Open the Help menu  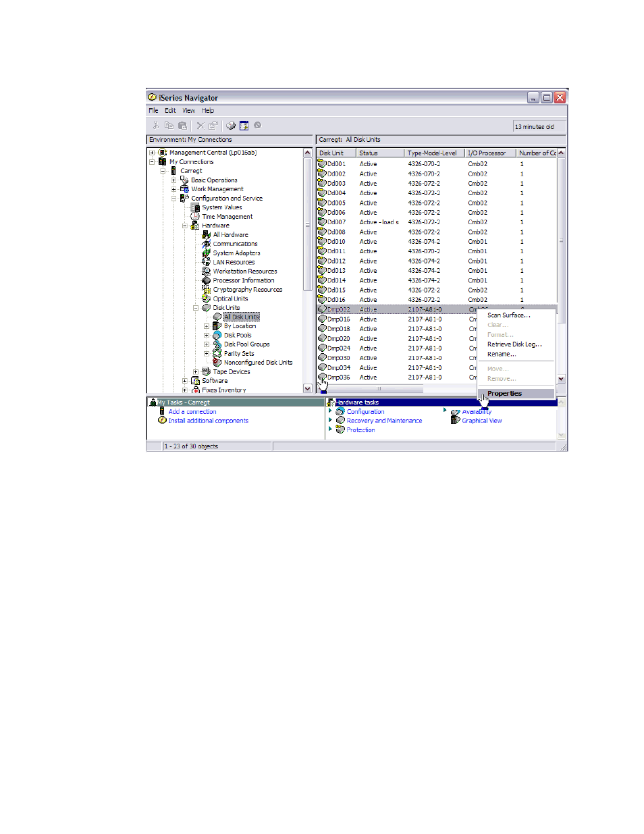pyautogui.click(x=208, y=111)
